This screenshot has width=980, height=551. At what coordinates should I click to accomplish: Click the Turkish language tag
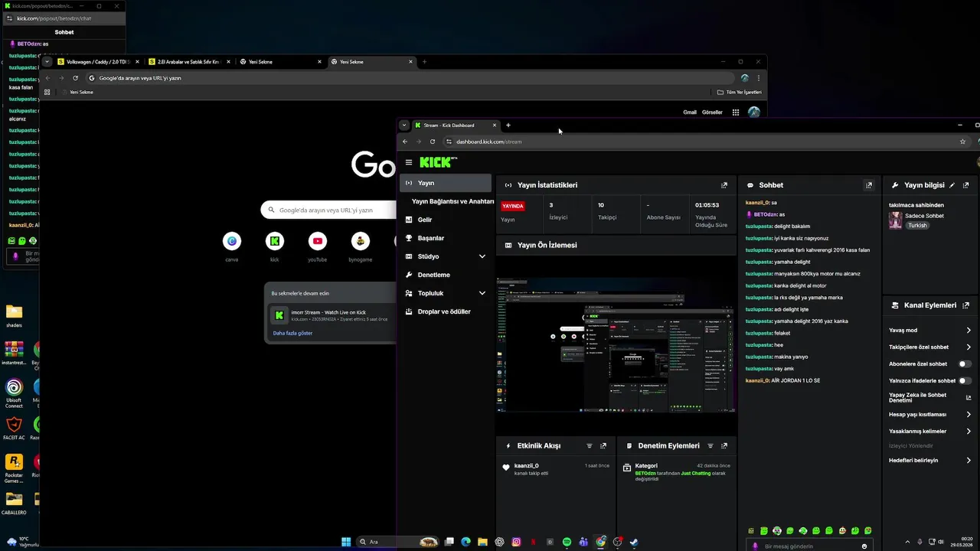(917, 226)
